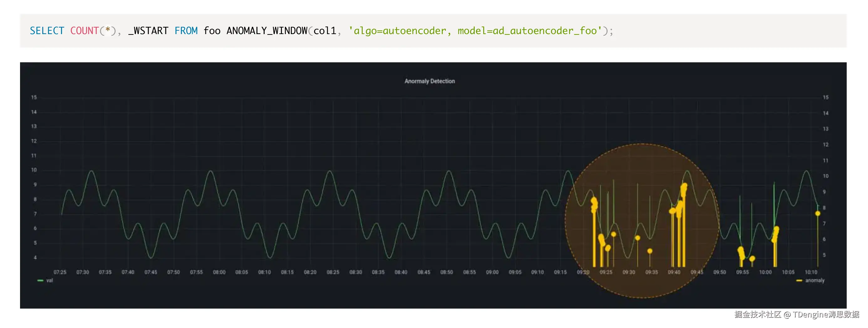Hide the val line via its legend swatch
The width and height of the screenshot is (868, 328).
40,280
